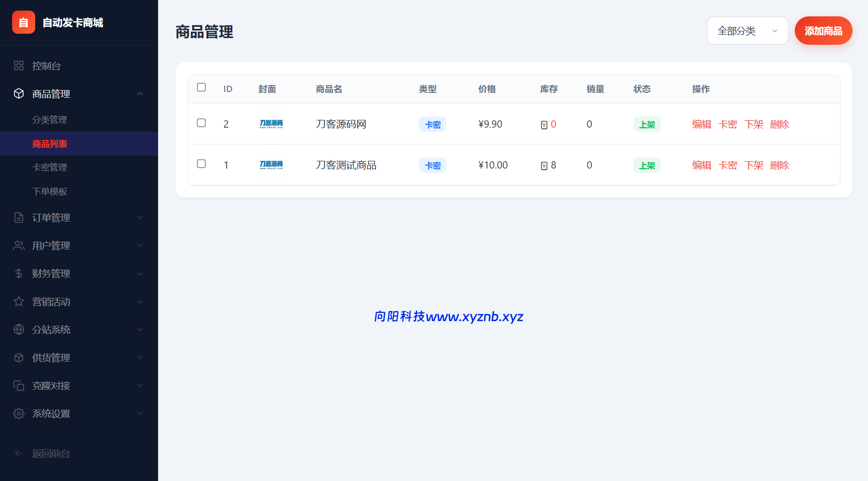
Task: Check the select-all checkbox in table header
Action: tap(201, 88)
